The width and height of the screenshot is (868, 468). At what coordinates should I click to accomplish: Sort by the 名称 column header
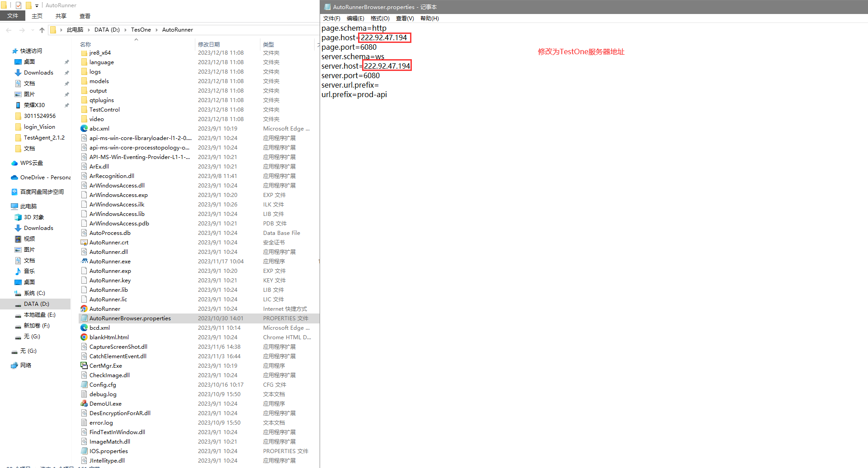85,44
